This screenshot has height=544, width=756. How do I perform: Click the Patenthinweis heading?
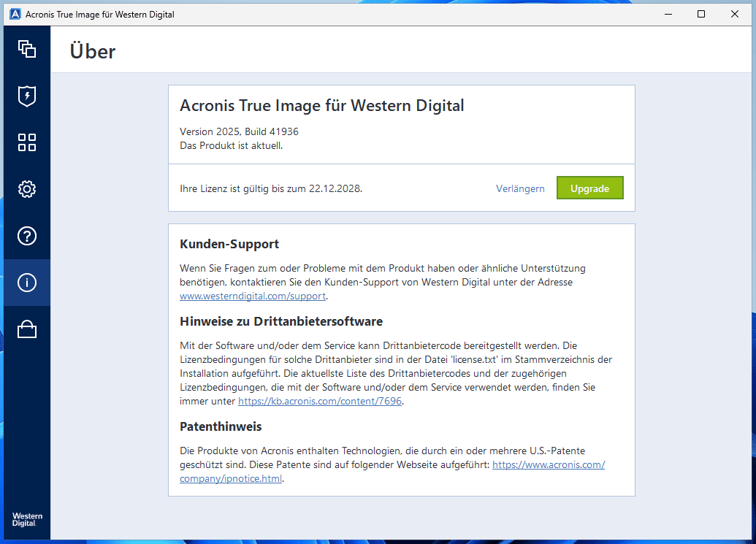tap(221, 426)
